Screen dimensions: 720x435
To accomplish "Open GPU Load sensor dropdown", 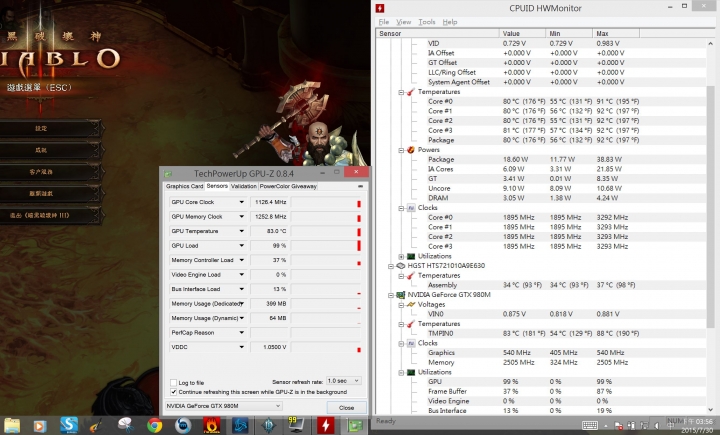I will [242, 246].
